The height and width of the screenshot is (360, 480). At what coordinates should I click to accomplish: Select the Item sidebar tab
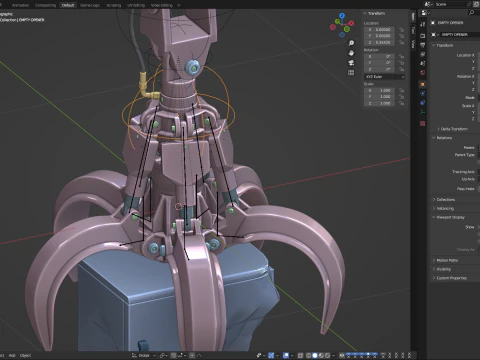413,16
